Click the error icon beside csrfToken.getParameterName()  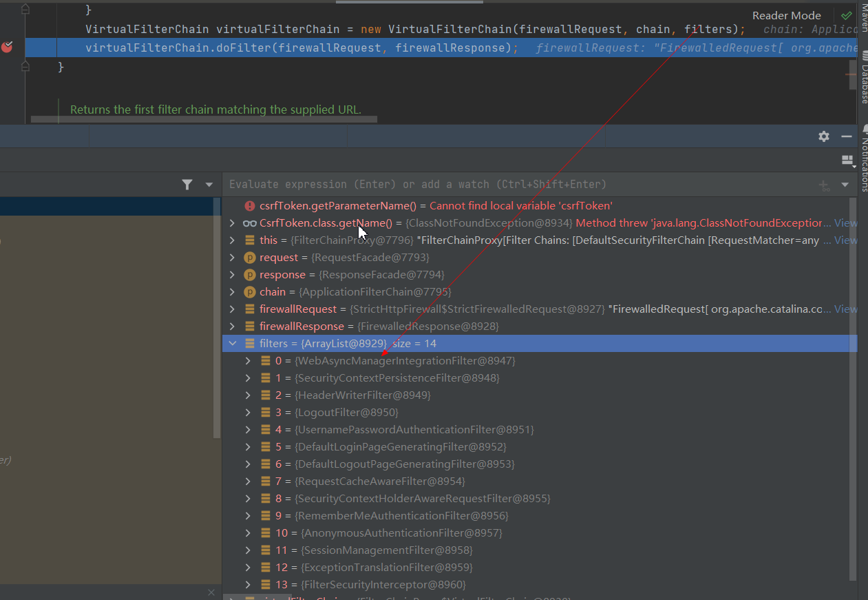[x=250, y=205]
